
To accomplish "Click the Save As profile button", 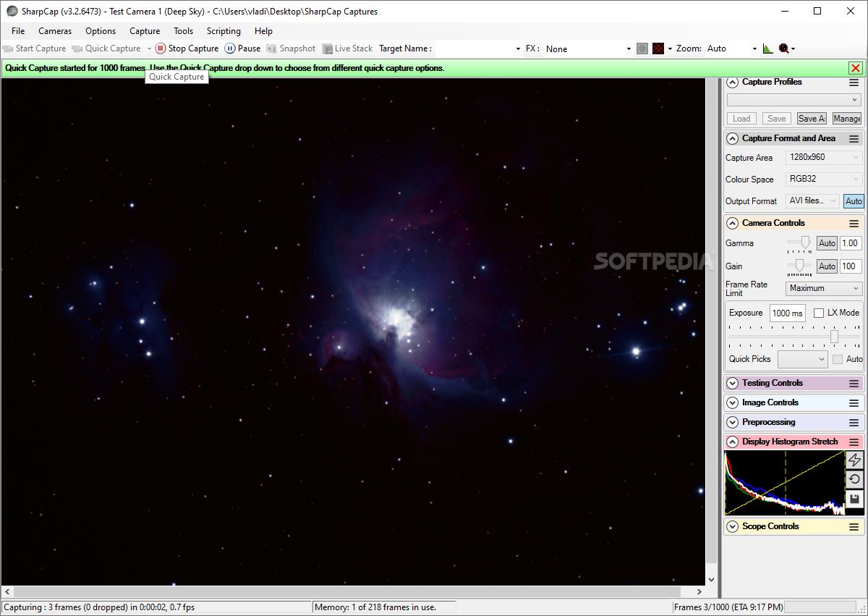I will click(x=812, y=119).
